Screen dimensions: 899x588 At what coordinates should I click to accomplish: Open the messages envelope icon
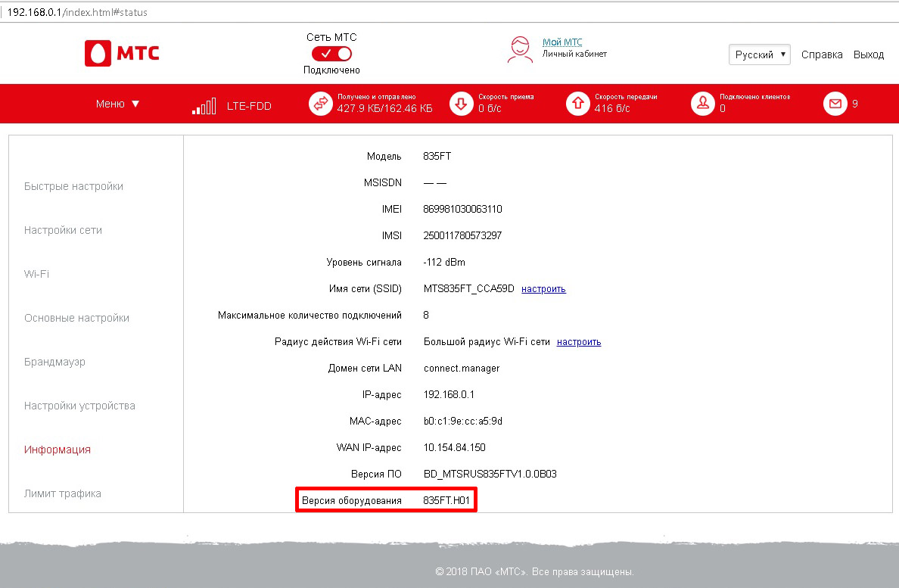pos(835,104)
